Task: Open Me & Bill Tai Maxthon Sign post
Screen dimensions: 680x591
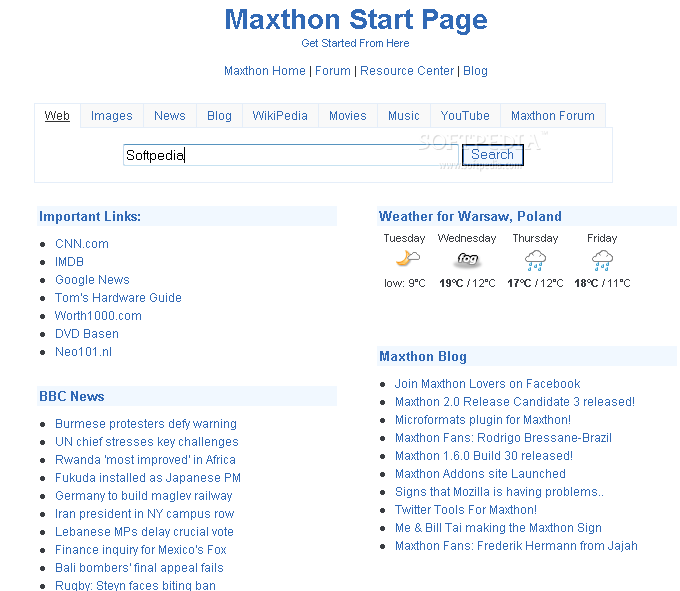Action: tap(498, 528)
